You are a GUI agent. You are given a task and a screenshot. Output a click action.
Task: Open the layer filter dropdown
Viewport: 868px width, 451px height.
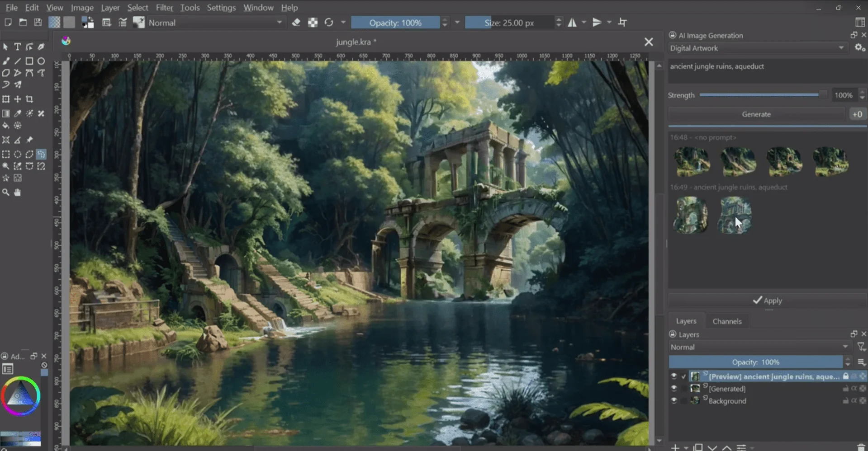[x=861, y=347]
